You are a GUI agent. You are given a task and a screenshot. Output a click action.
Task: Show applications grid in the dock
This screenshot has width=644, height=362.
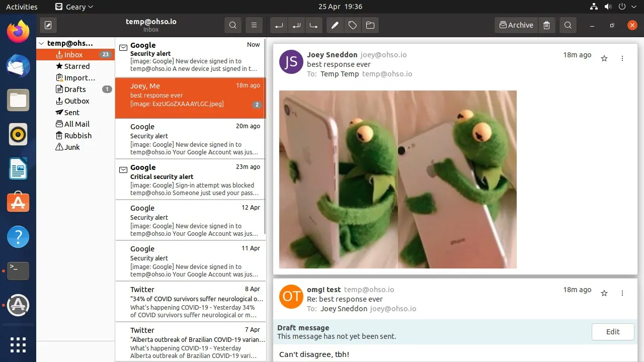[x=18, y=345]
